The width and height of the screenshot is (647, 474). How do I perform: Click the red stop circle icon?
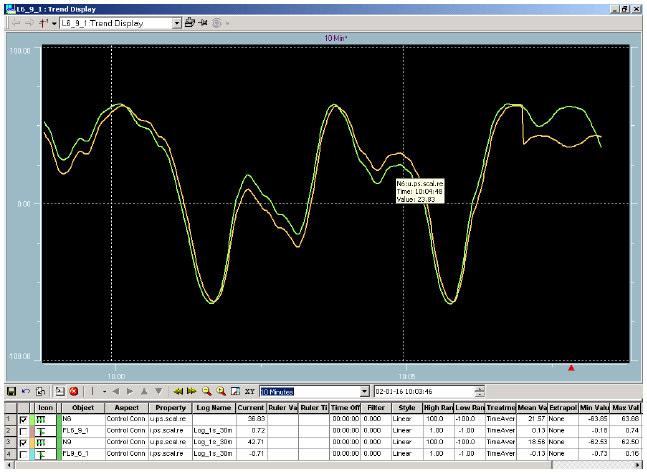point(74,391)
